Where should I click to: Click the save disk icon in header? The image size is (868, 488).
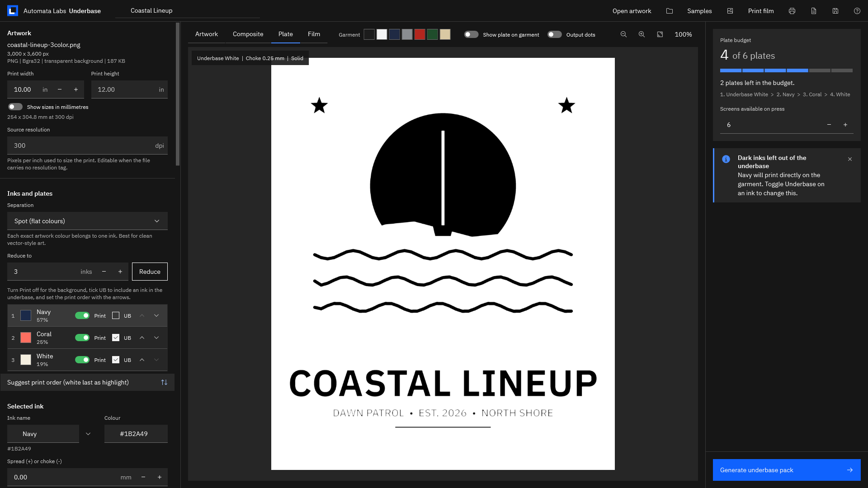(835, 11)
